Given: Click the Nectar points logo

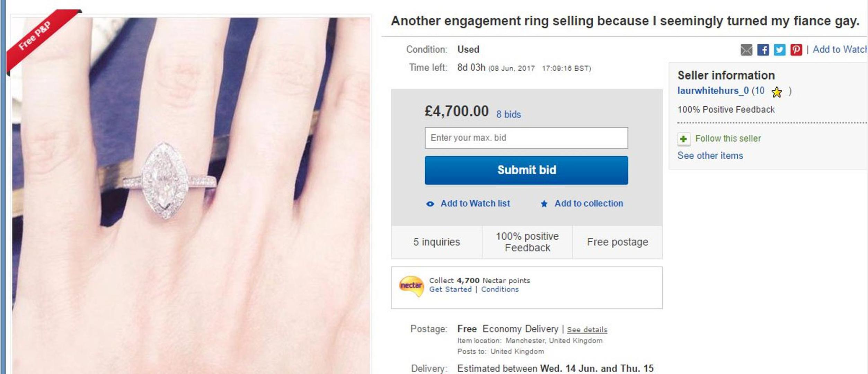Looking at the screenshot, I should point(411,286).
